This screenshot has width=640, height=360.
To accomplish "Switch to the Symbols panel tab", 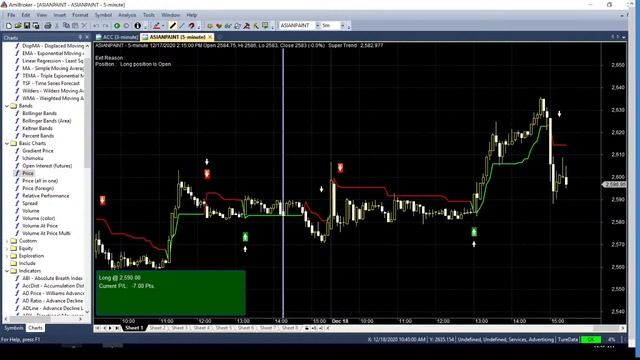I will [x=13, y=328].
